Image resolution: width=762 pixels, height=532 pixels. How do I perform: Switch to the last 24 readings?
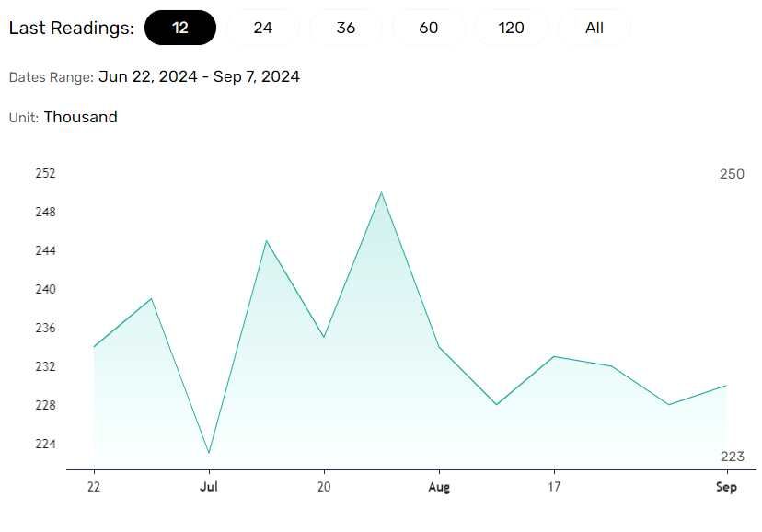click(x=263, y=28)
